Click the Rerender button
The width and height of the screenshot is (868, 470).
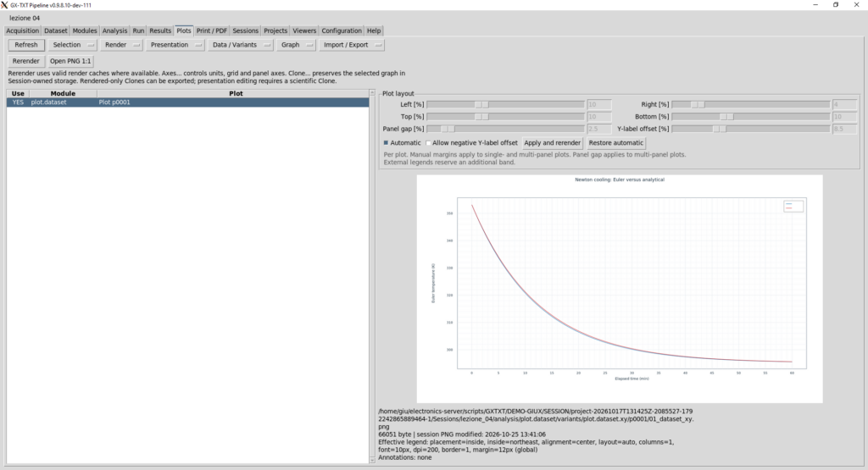pyautogui.click(x=26, y=61)
